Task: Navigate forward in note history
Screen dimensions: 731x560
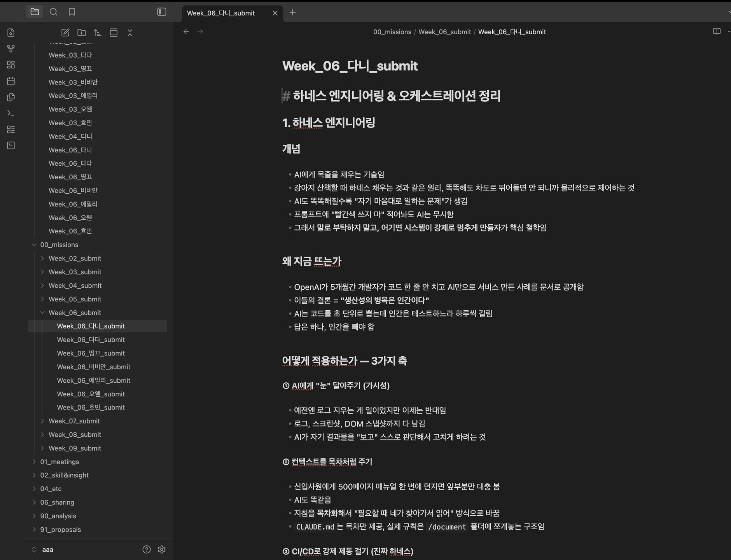Action: [201, 31]
